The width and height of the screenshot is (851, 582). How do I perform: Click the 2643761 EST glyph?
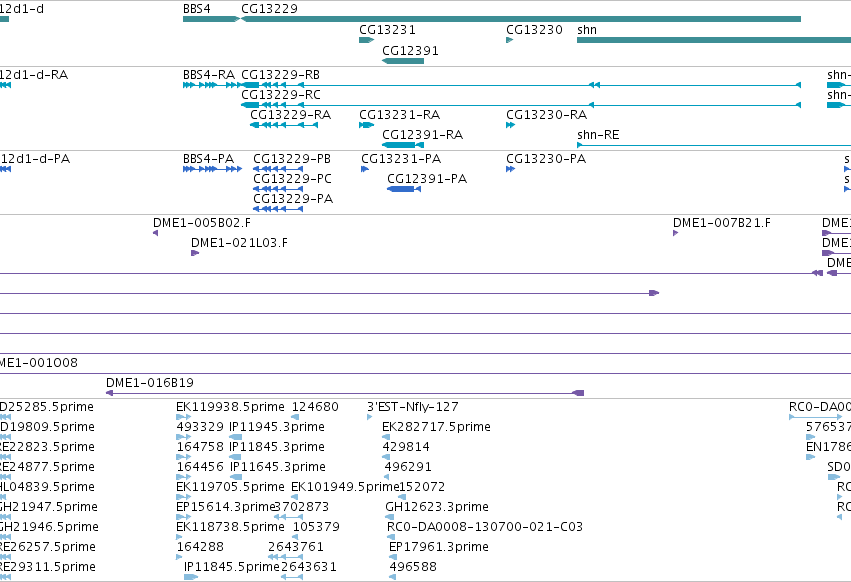pos(285,556)
